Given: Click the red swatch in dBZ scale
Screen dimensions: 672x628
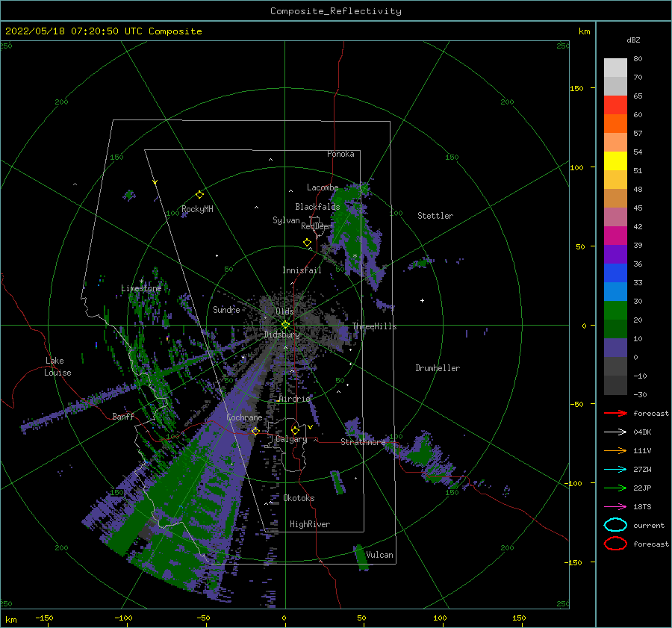Looking at the screenshot, I should point(615,105).
